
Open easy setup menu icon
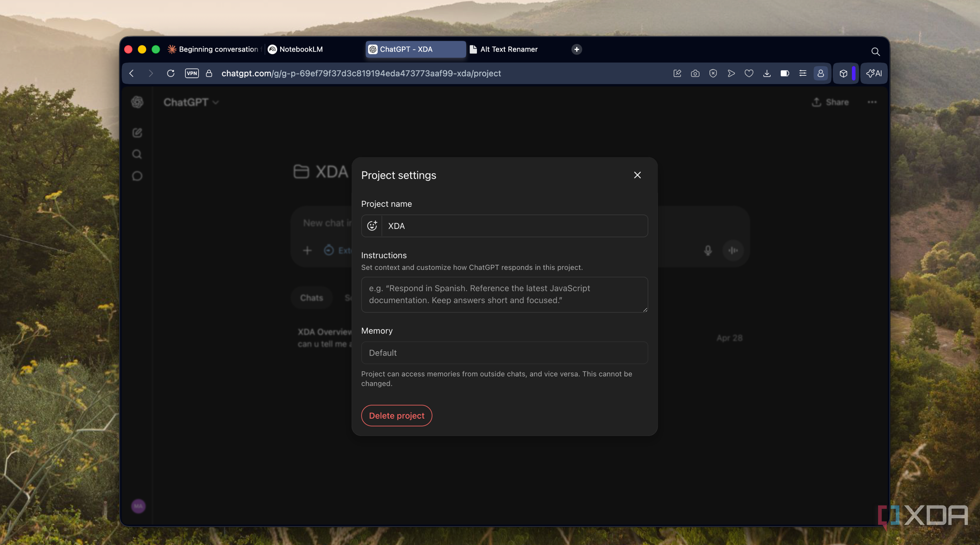(802, 73)
